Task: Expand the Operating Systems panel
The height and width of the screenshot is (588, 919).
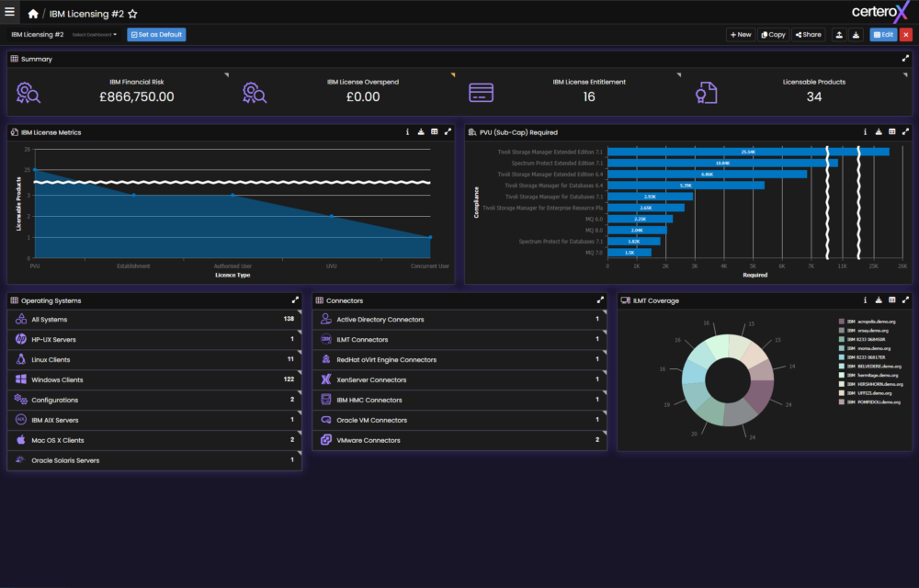Action: [x=295, y=300]
